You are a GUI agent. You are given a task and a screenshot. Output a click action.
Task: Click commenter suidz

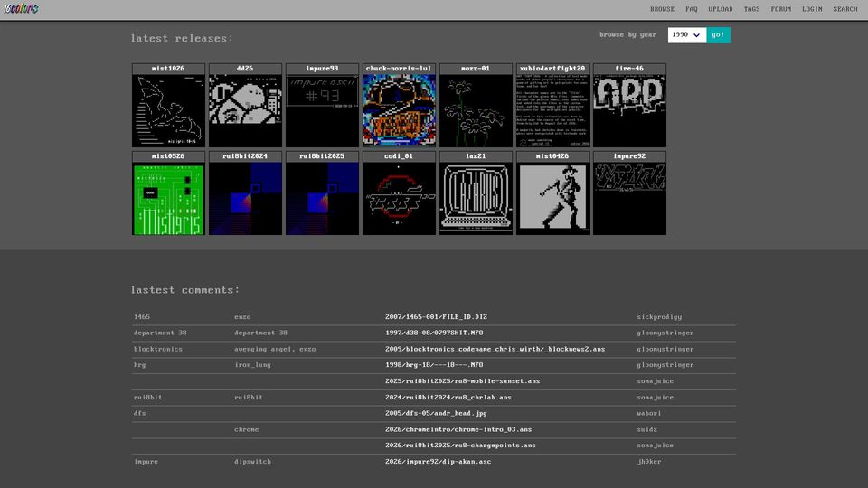tap(646, 429)
